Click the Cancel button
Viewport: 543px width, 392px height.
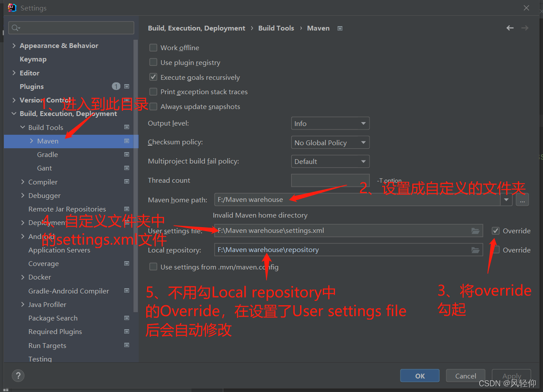tap(465, 376)
